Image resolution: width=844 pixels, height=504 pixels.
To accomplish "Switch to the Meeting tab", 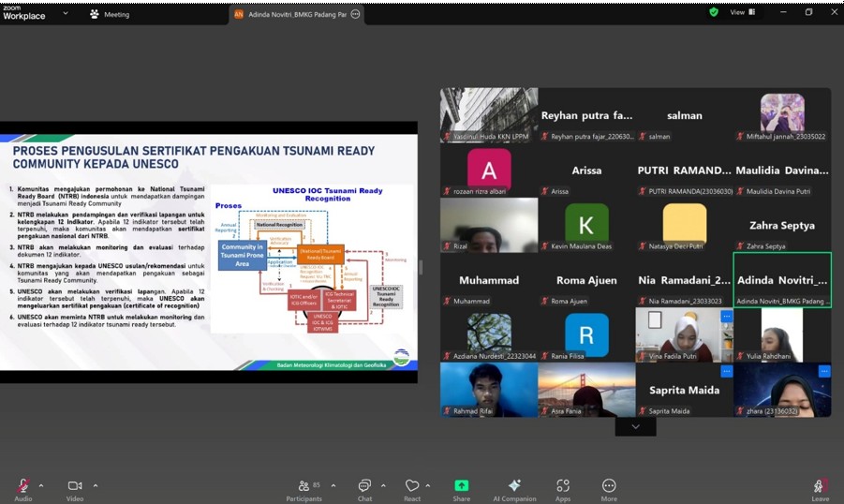I will 110,15.
